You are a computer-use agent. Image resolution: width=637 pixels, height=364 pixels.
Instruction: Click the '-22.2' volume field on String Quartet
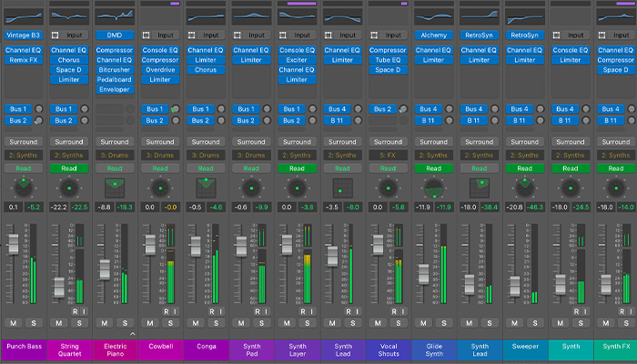point(59,207)
